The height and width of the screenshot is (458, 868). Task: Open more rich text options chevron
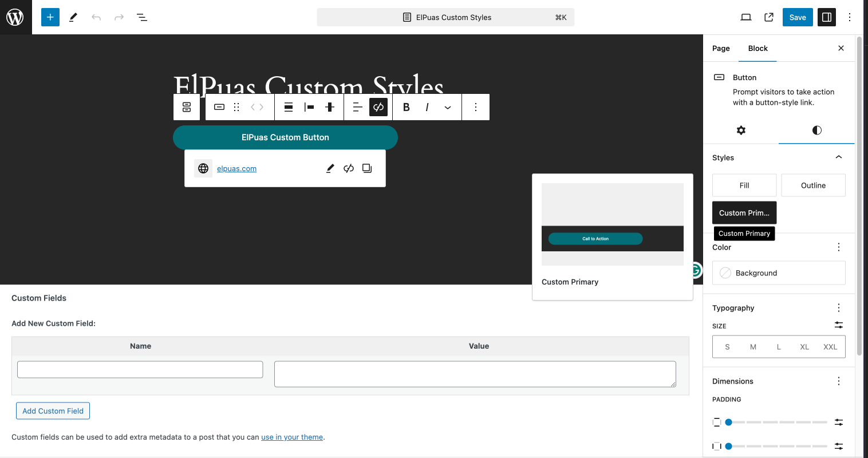coord(448,107)
